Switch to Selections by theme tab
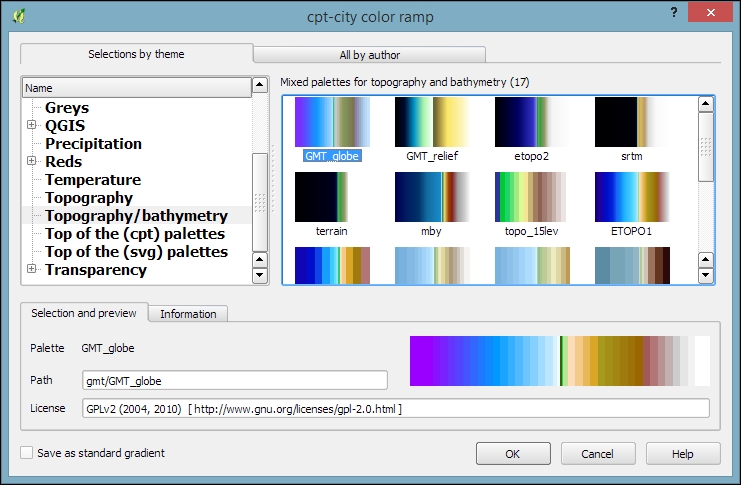Viewport: 741px width, 485px height. tap(136, 54)
